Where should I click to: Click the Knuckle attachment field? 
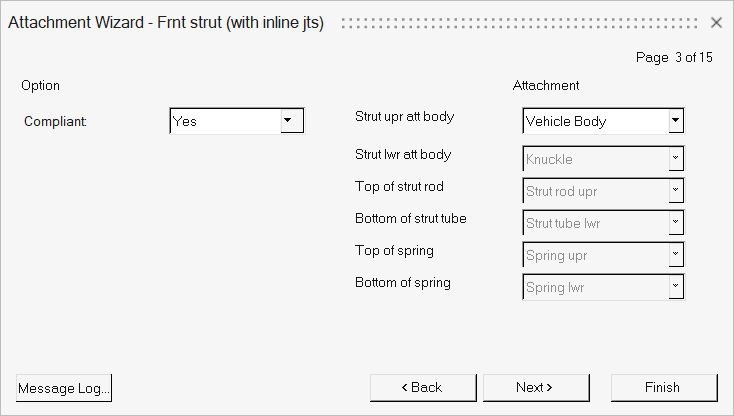tap(595, 159)
